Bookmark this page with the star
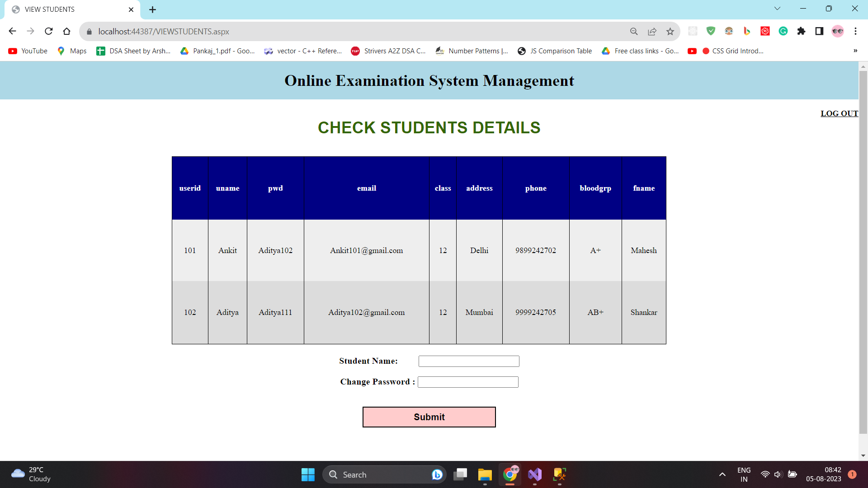The image size is (868, 488). [670, 31]
